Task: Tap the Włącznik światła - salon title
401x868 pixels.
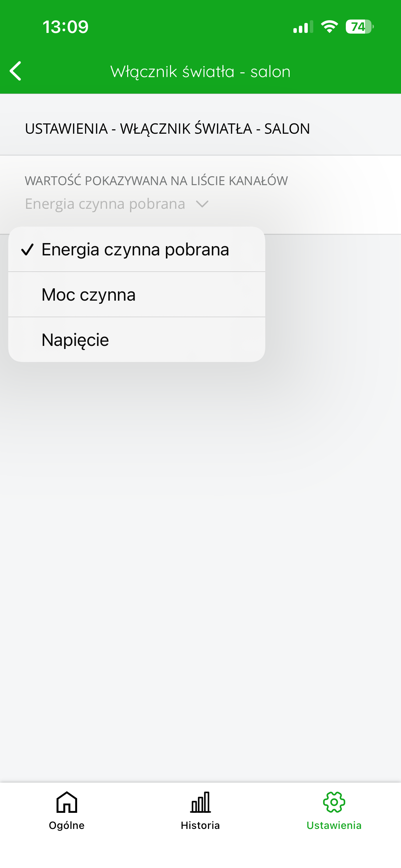Action: (x=200, y=72)
